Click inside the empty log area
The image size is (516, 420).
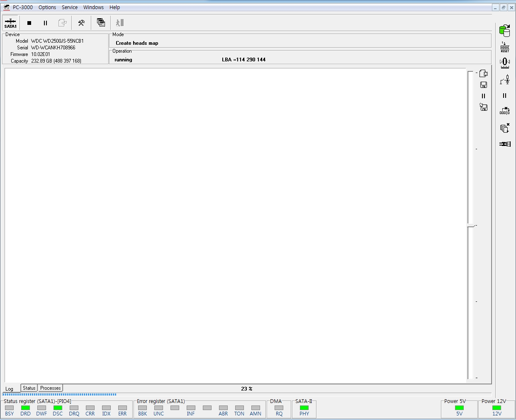(x=235, y=225)
